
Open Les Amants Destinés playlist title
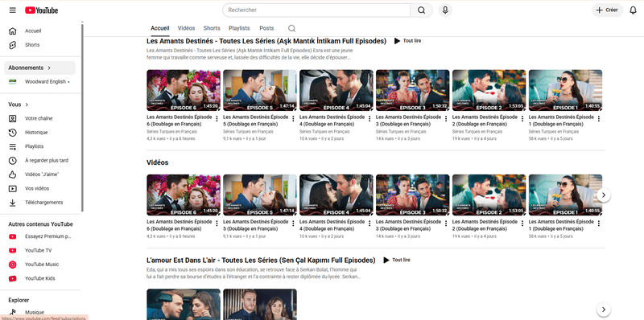pos(266,41)
